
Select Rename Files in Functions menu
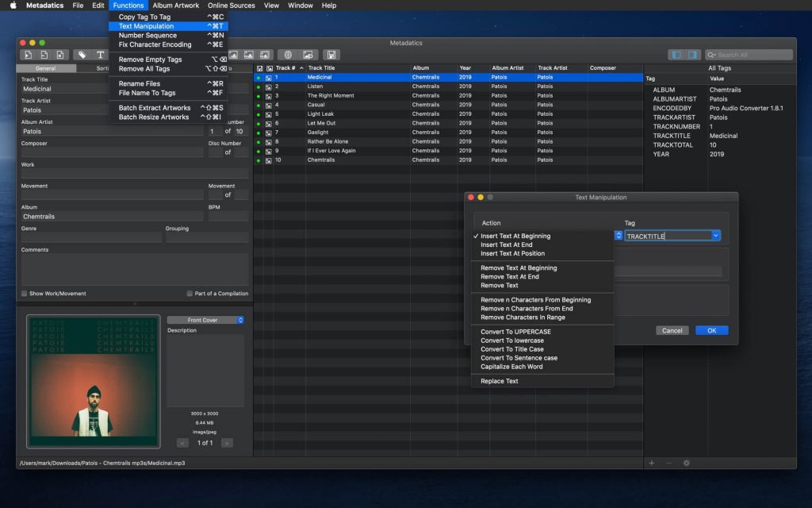(x=140, y=83)
